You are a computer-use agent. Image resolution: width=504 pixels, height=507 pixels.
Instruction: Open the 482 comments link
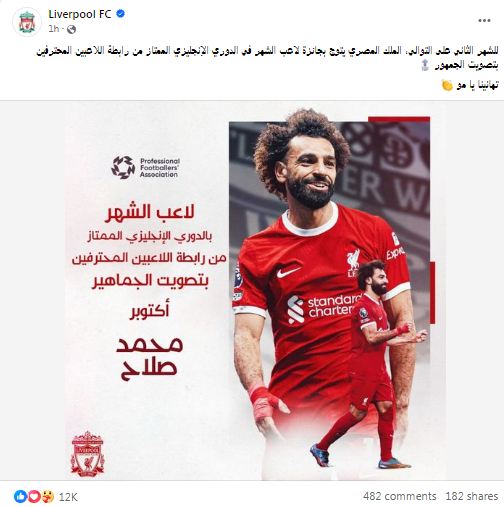pos(400,496)
